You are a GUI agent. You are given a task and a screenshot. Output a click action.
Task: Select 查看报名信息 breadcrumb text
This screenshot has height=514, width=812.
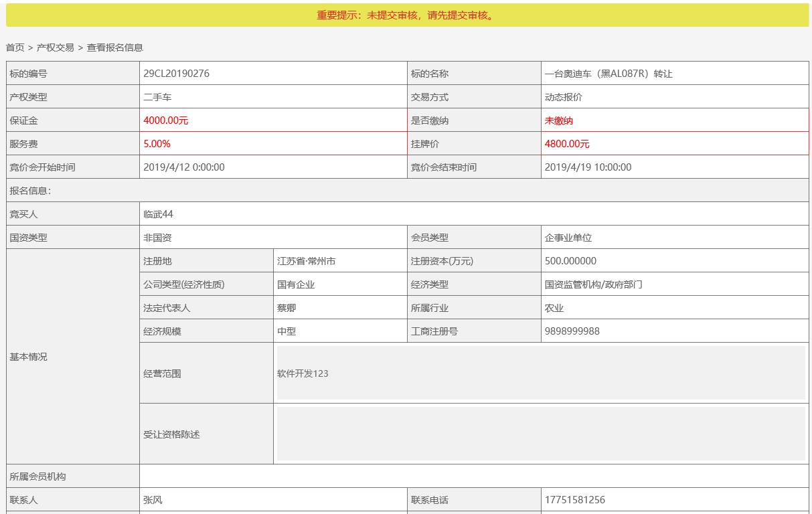click(115, 48)
